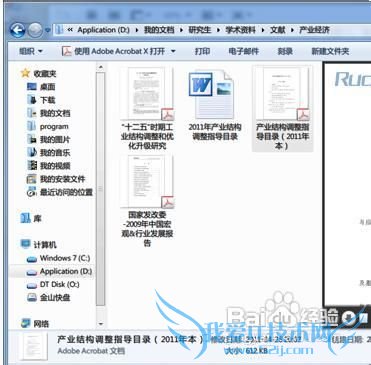Expand arrow after 文献 breadcrumb
371x365 pixels.
[x=292, y=30]
